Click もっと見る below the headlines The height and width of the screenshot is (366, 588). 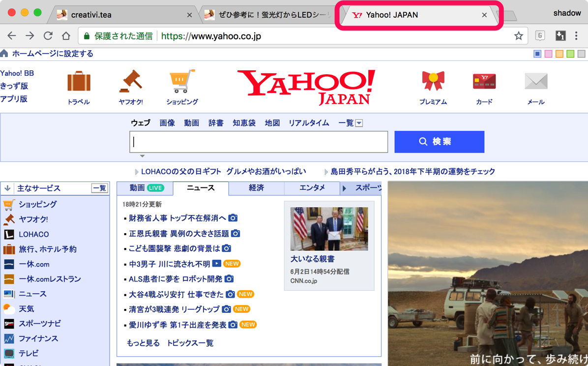[143, 343]
